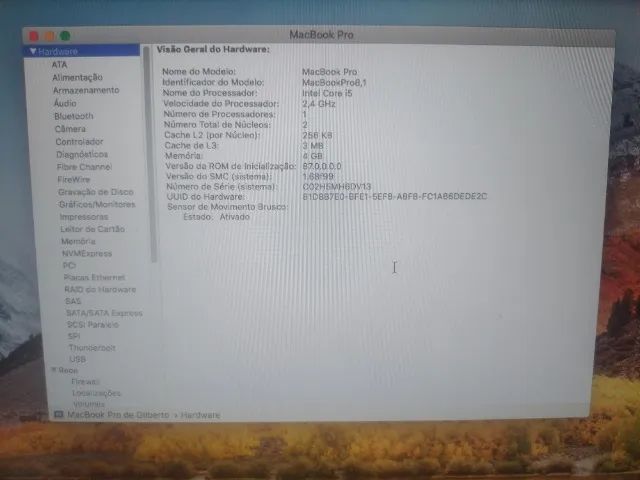
Task: Click the computer icon in path bar
Action: coord(58,414)
